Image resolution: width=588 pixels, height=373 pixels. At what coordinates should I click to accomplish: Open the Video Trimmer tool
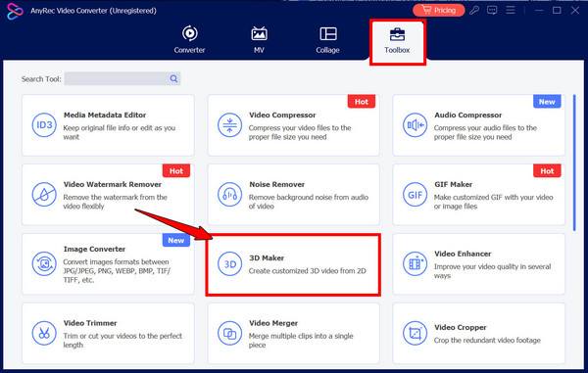(x=108, y=333)
